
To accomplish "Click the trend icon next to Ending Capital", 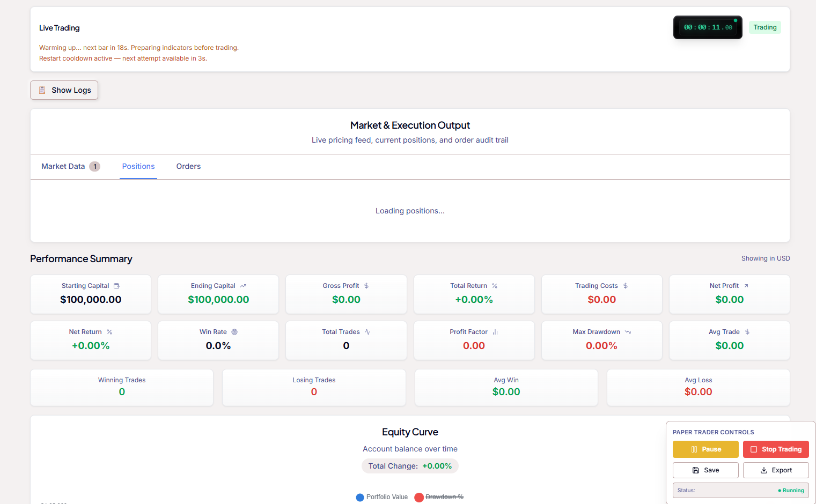I will pyautogui.click(x=243, y=286).
